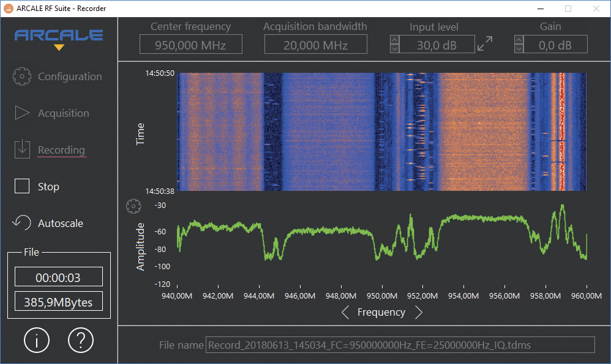The image size is (611, 364).
Task: Click the Stop label to halt recording
Action: tap(49, 186)
